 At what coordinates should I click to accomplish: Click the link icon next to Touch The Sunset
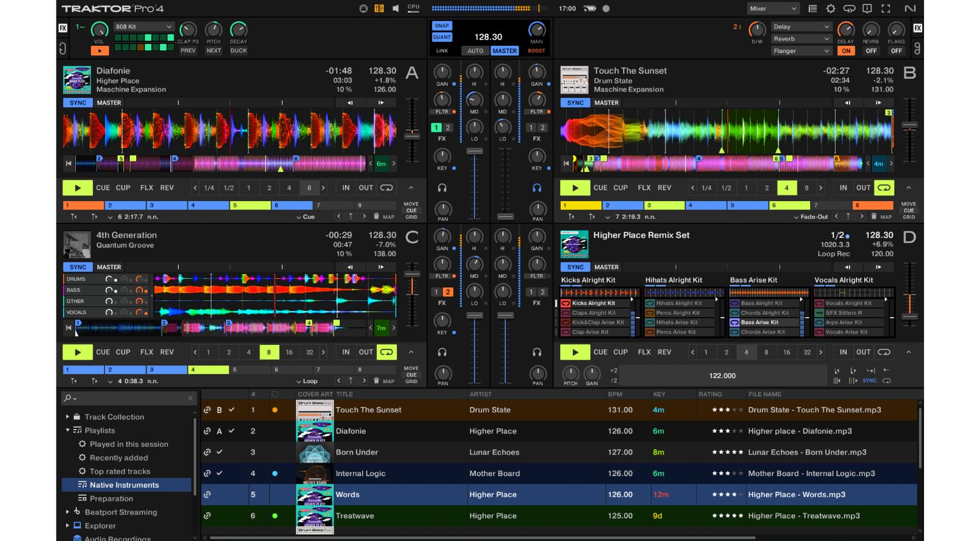(207, 410)
